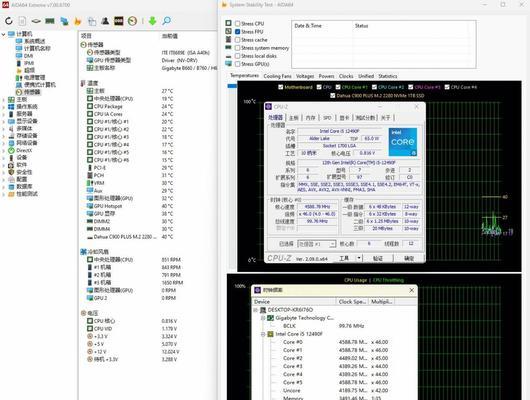
Task: Collapse the DESKTOP-KR6I76O device node
Action: click(x=256, y=310)
